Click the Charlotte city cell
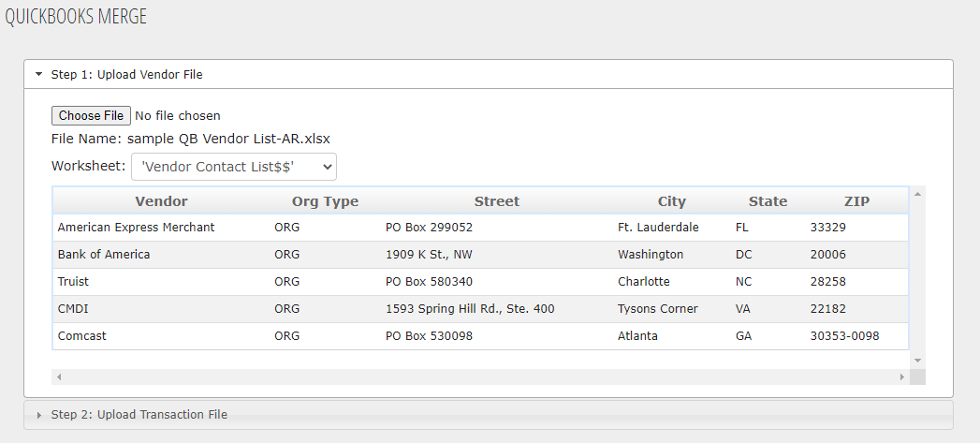 pyautogui.click(x=672, y=282)
